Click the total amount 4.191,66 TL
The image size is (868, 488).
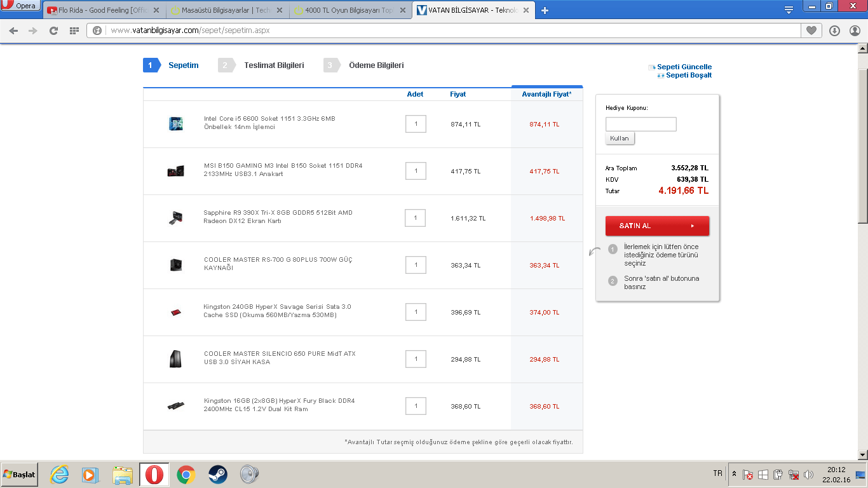tap(683, 191)
